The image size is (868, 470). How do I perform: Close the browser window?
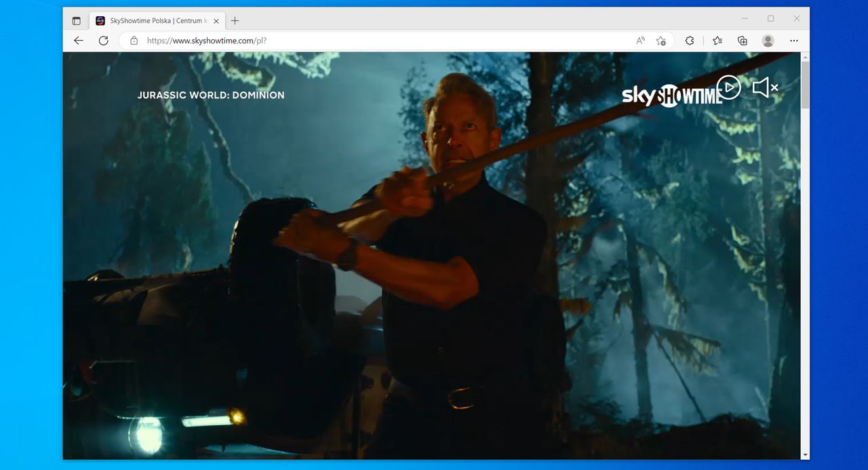(797, 18)
